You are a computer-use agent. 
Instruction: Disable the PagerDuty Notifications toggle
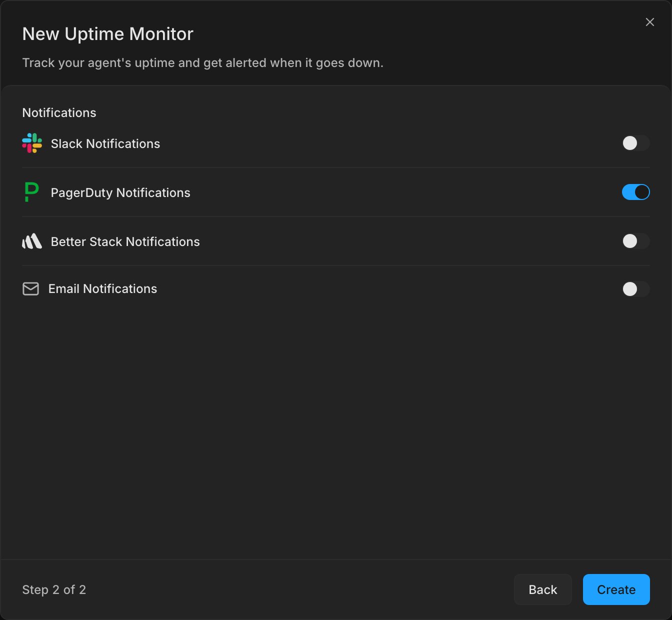coord(635,192)
